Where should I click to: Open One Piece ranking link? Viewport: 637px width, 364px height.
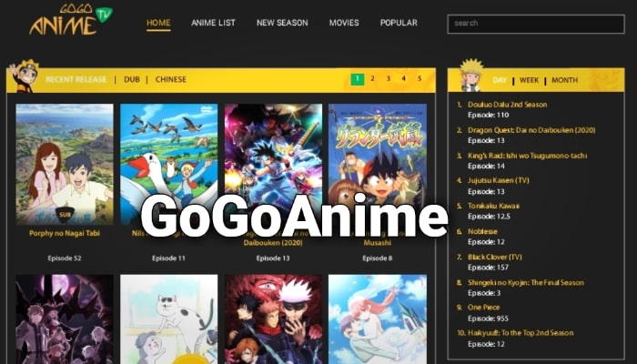[483, 308]
